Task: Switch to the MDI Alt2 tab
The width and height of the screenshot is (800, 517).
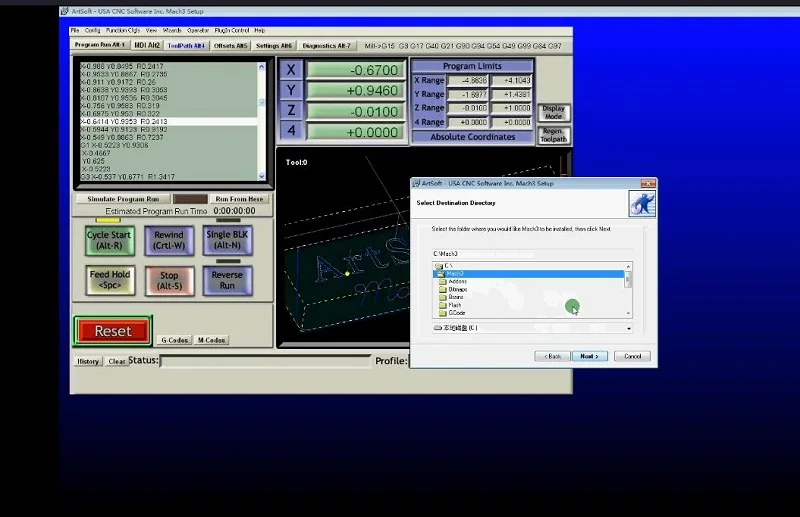Action: tap(147, 45)
